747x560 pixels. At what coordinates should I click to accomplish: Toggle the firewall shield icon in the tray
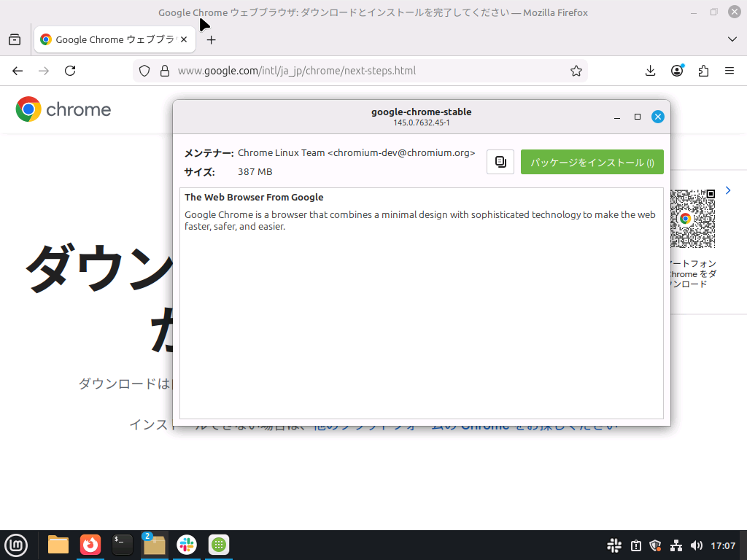tap(654, 545)
